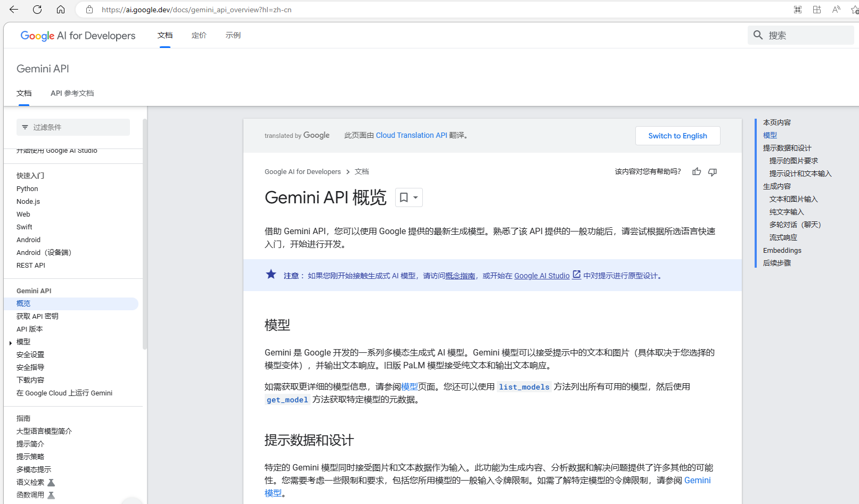Open the 文档 top navigation tab
Image resolution: width=859 pixels, height=504 pixels.
tap(165, 35)
